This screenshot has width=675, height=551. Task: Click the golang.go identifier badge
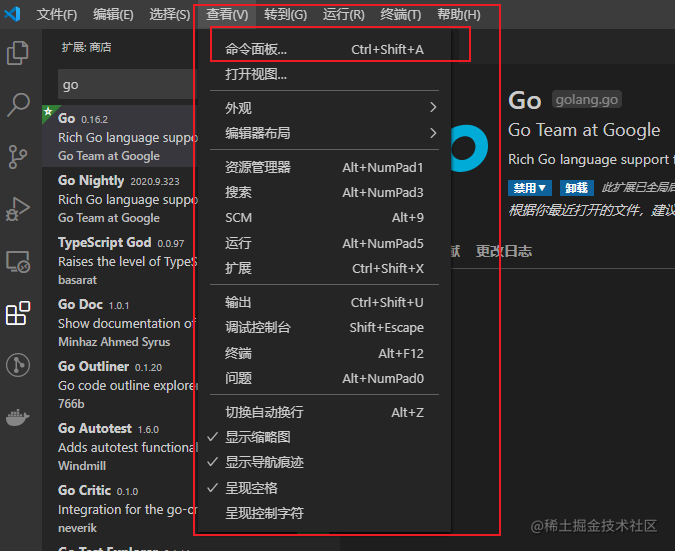click(x=587, y=100)
